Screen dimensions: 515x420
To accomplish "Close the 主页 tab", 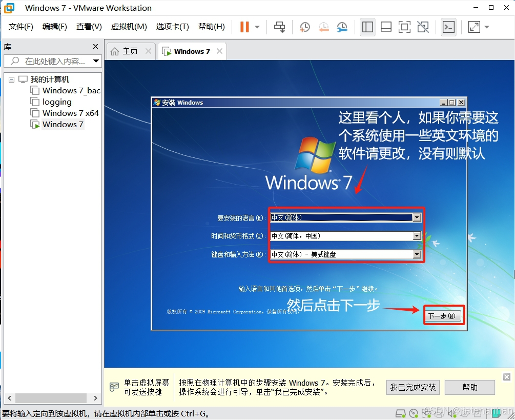I will [148, 51].
